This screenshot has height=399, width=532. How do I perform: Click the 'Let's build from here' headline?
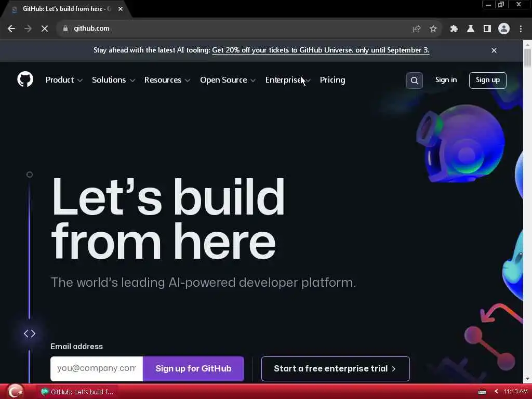[168, 219]
